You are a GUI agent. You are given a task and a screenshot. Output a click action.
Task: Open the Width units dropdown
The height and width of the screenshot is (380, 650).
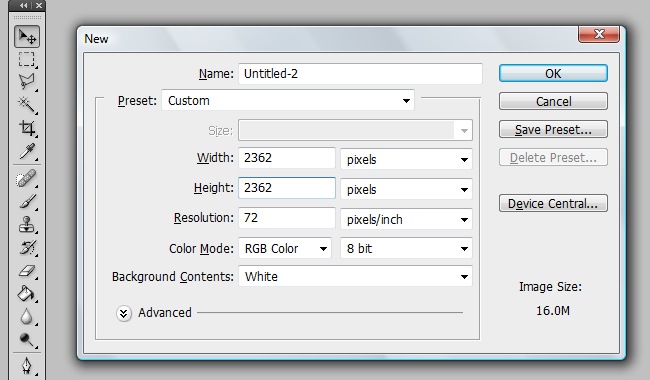[x=406, y=160]
